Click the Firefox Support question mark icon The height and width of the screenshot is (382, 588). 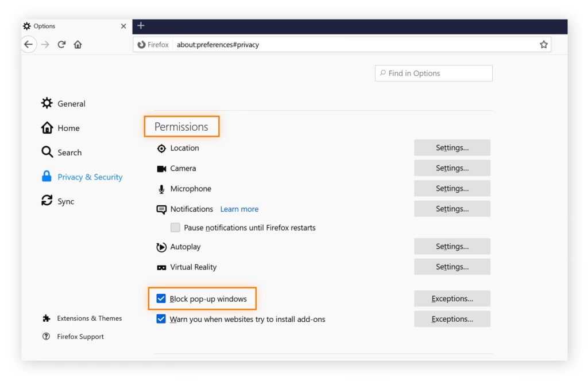[x=47, y=337]
